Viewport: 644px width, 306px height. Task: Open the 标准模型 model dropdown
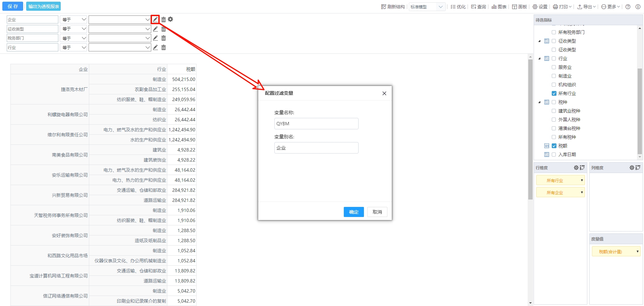click(427, 7)
